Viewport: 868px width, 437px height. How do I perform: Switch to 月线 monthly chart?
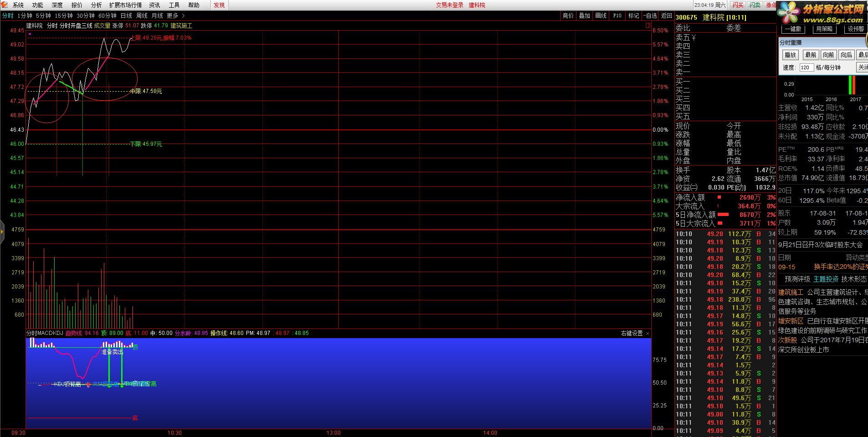click(x=157, y=15)
